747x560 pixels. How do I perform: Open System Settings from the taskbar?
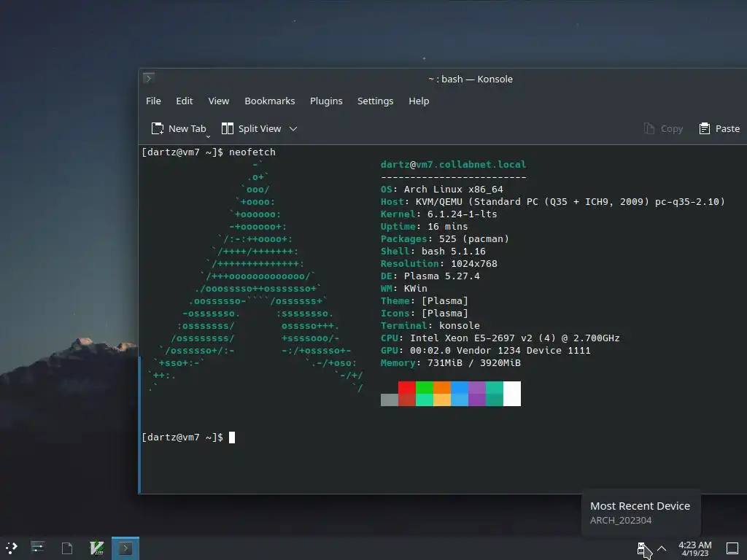pos(37,548)
